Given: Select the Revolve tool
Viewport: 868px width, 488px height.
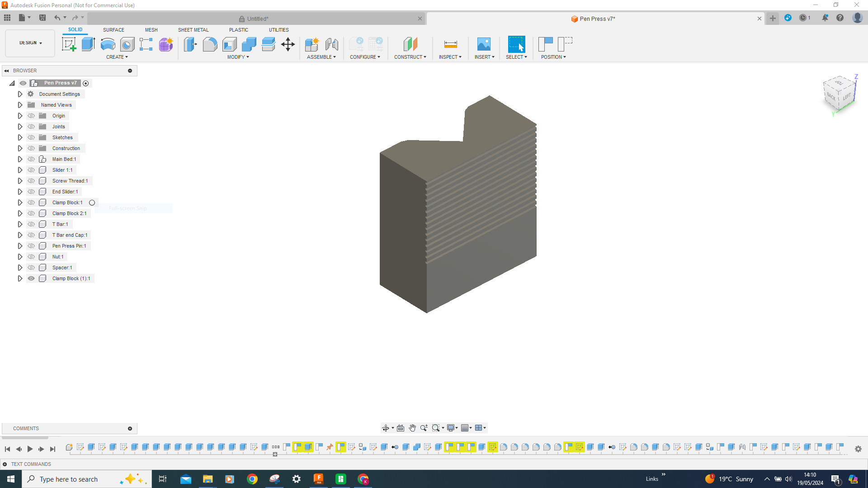Looking at the screenshot, I should [x=108, y=44].
